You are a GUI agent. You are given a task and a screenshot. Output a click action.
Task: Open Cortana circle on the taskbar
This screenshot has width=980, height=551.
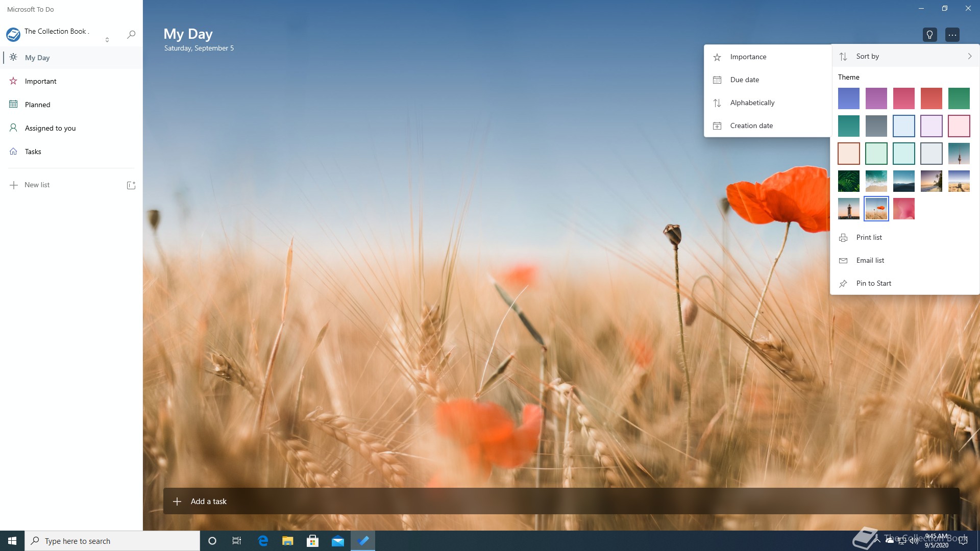pos(212,541)
